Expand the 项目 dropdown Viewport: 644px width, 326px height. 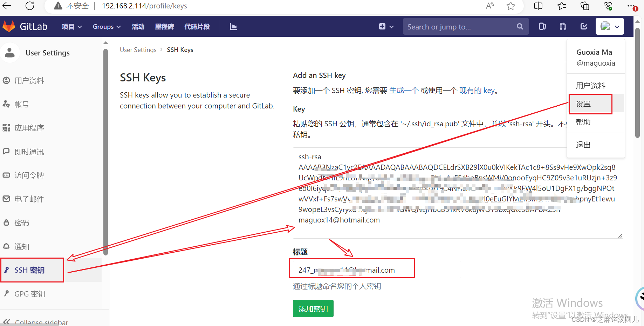(x=71, y=26)
